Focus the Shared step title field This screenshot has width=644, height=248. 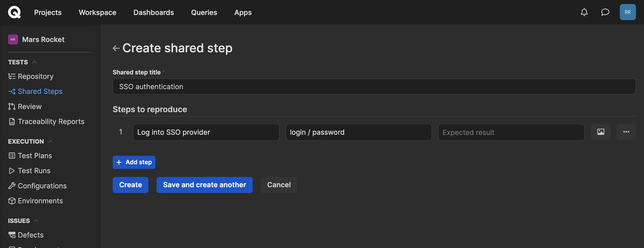[374, 87]
